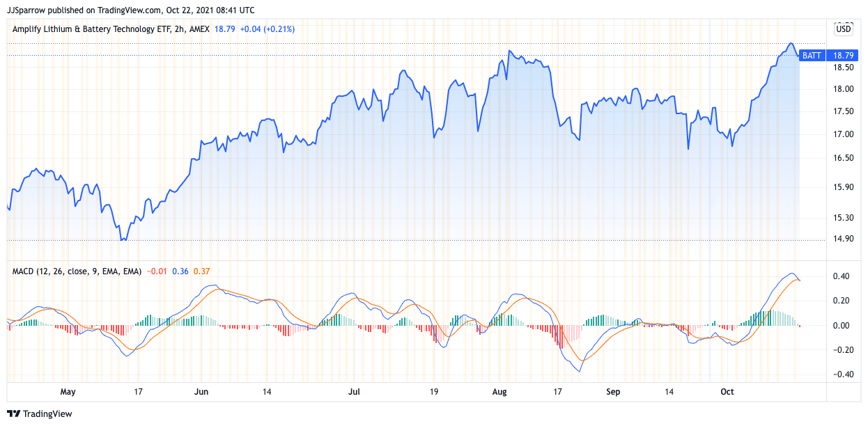Viewport: 868px width, 426px height.
Task: Click the MACD histogram value −0.01
Action: [x=157, y=271]
